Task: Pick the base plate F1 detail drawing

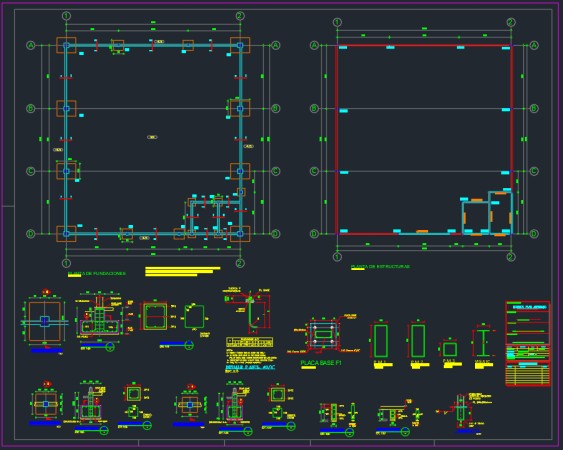Action: click(x=323, y=334)
